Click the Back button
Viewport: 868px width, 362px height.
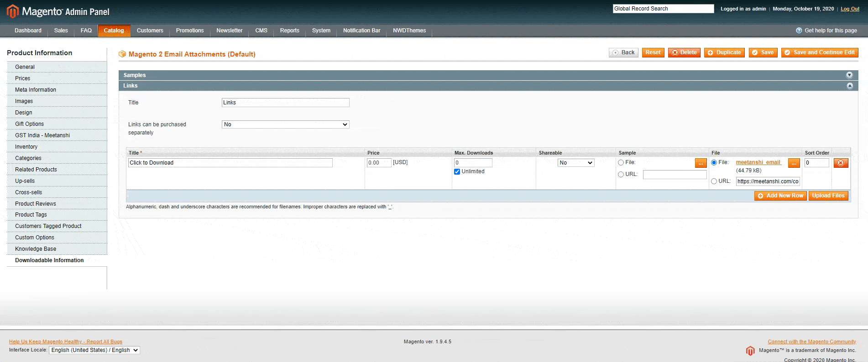(x=623, y=52)
